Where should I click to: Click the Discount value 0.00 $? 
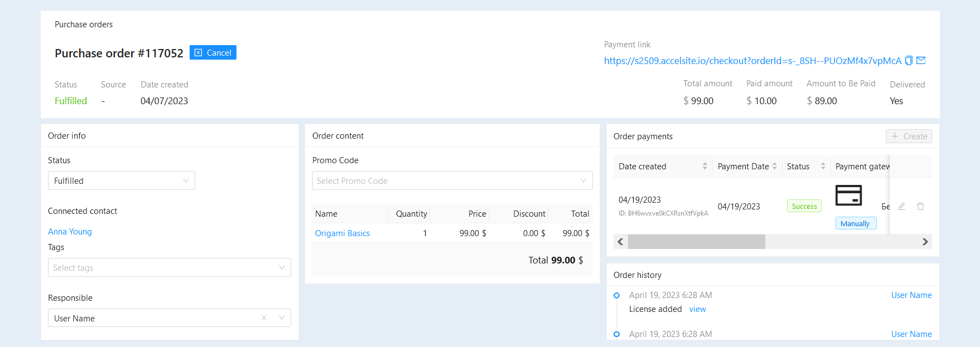pyautogui.click(x=534, y=233)
